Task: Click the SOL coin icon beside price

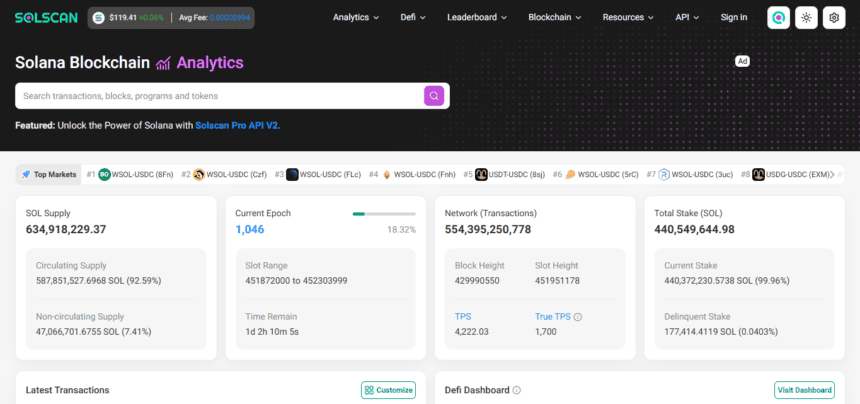Action: (x=99, y=18)
